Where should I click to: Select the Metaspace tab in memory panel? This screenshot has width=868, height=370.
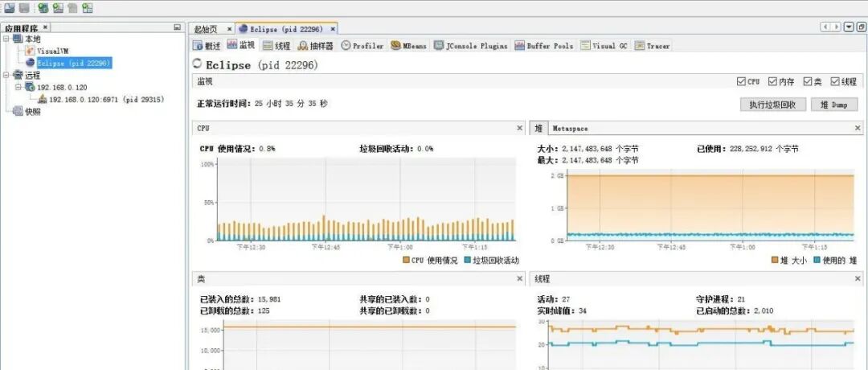570,128
